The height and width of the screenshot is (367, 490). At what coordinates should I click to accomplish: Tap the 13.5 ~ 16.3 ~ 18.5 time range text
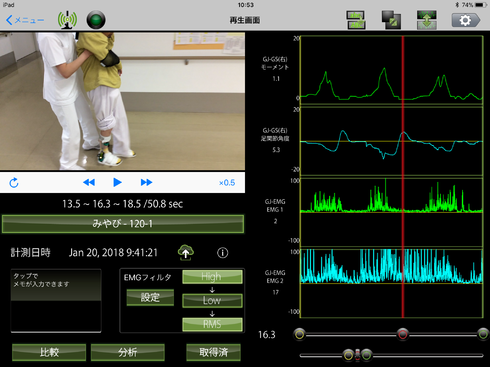tap(123, 204)
